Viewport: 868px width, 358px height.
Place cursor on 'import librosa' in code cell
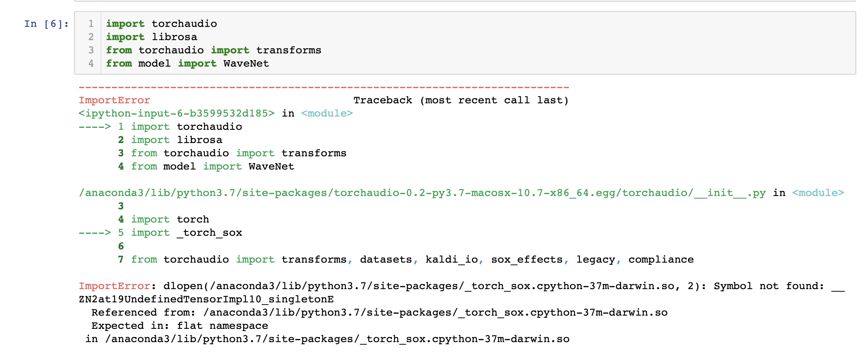click(152, 37)
